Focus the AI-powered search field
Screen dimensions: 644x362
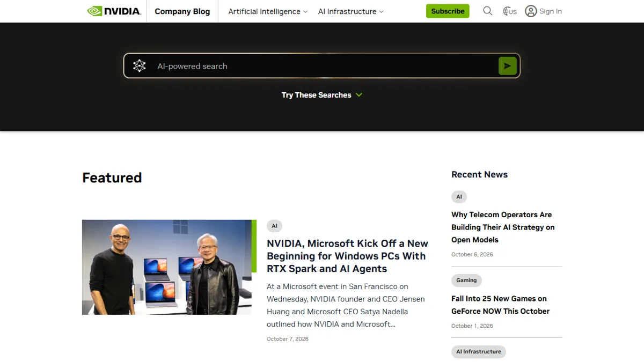[322, 66]
